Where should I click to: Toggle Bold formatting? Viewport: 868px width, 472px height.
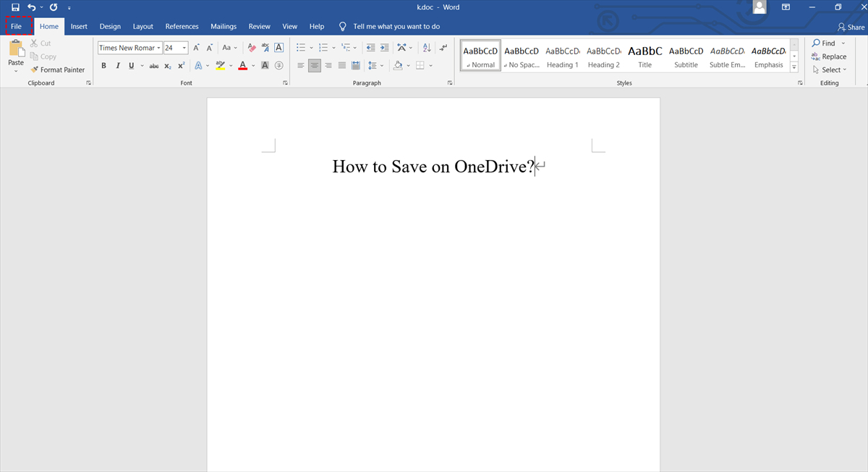point(103,66)
